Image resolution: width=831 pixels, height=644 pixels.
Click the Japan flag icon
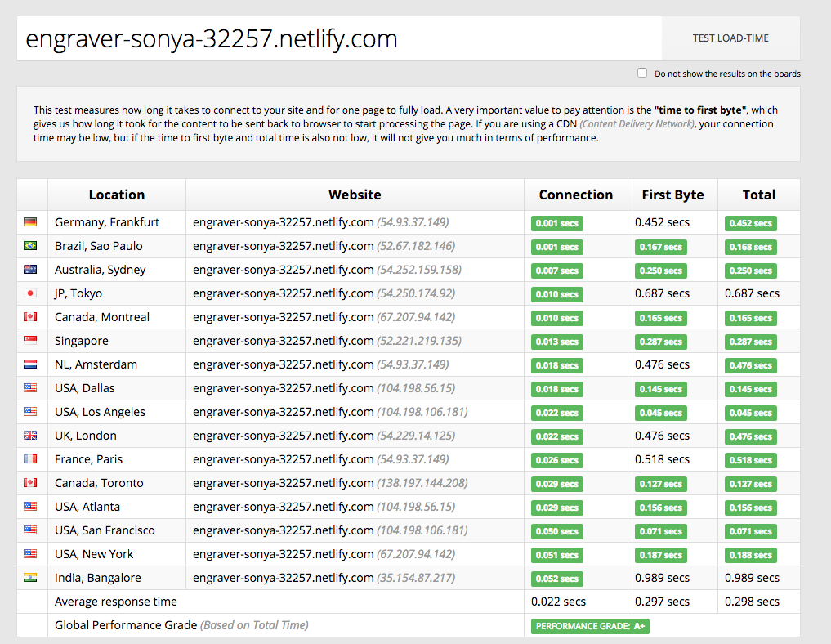tap(30, 293)
